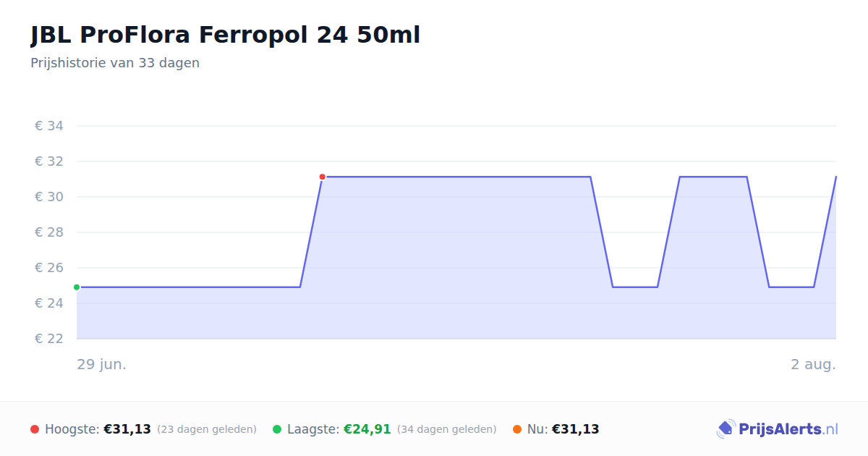
Task: Click the green €24,91 lowest price value
Action: coord(367,429)
